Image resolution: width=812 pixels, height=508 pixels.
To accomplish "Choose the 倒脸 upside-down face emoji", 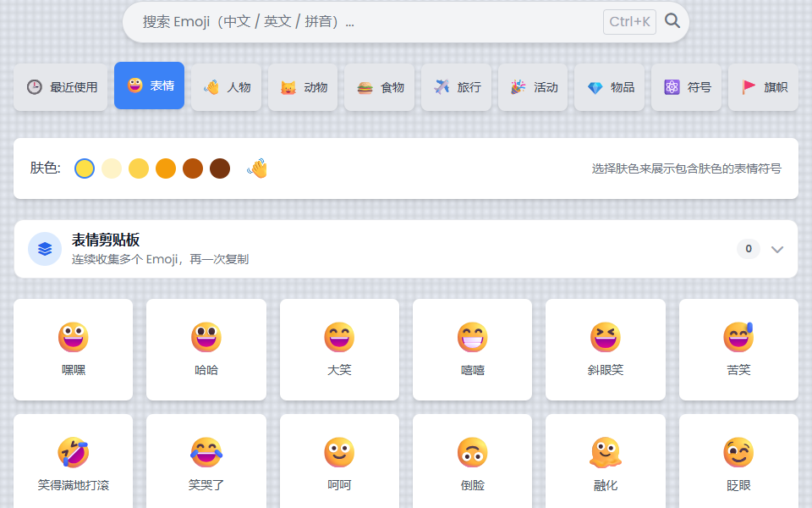I will (x=472, y=461).
